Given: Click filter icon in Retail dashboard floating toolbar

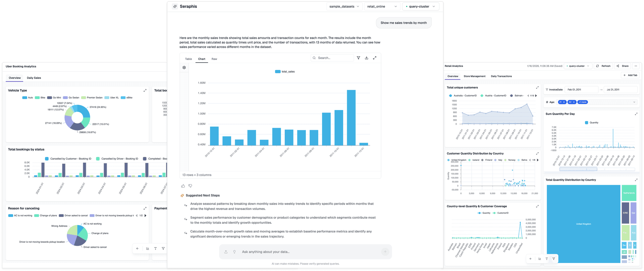Looking at the screenshot, I should [x=554, y=259].
